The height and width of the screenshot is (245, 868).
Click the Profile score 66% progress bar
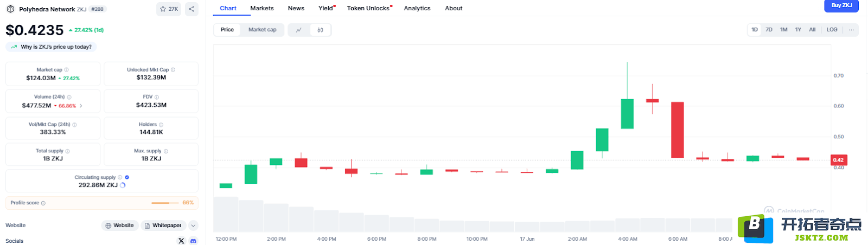tap(165, 203)
